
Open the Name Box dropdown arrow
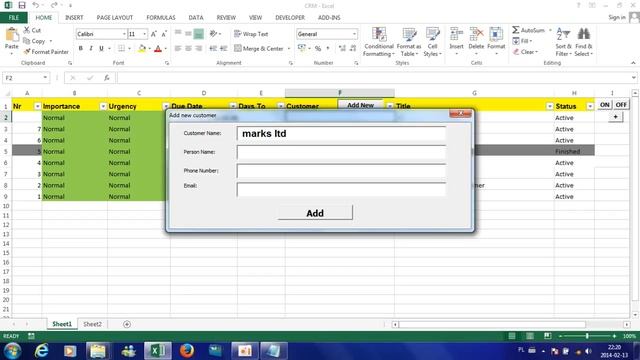point(45,78)
